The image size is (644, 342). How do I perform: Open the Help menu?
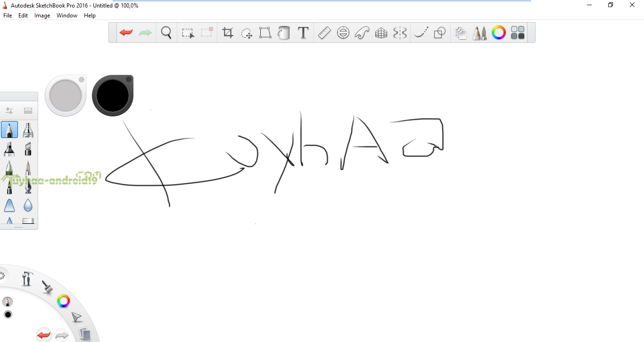(90, 16)
